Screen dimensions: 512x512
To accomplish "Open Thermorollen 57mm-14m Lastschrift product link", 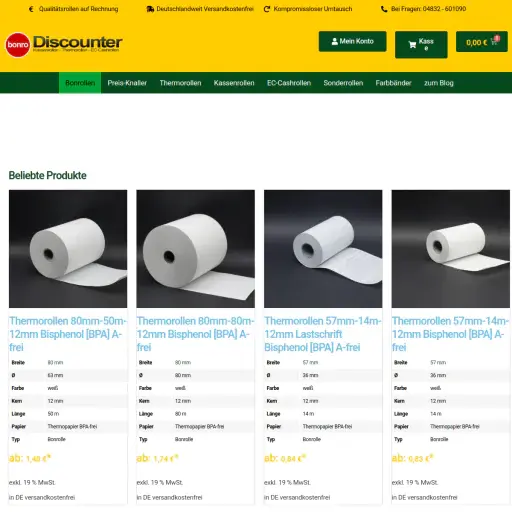I will click(323, 334).
